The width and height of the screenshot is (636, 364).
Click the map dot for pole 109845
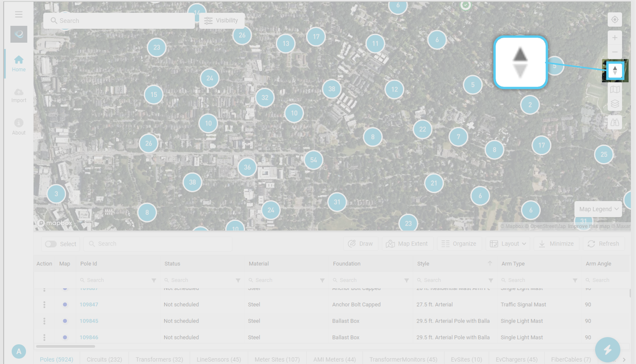(x=65, y=321)
